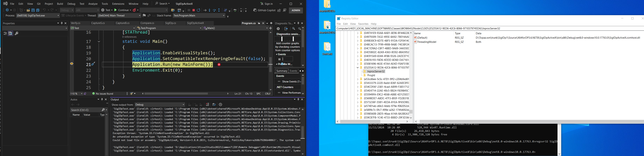Click the ADMIN button
The width and height of the screenshot is (644, 156).
pyautogui.click(x=296, y=10)
